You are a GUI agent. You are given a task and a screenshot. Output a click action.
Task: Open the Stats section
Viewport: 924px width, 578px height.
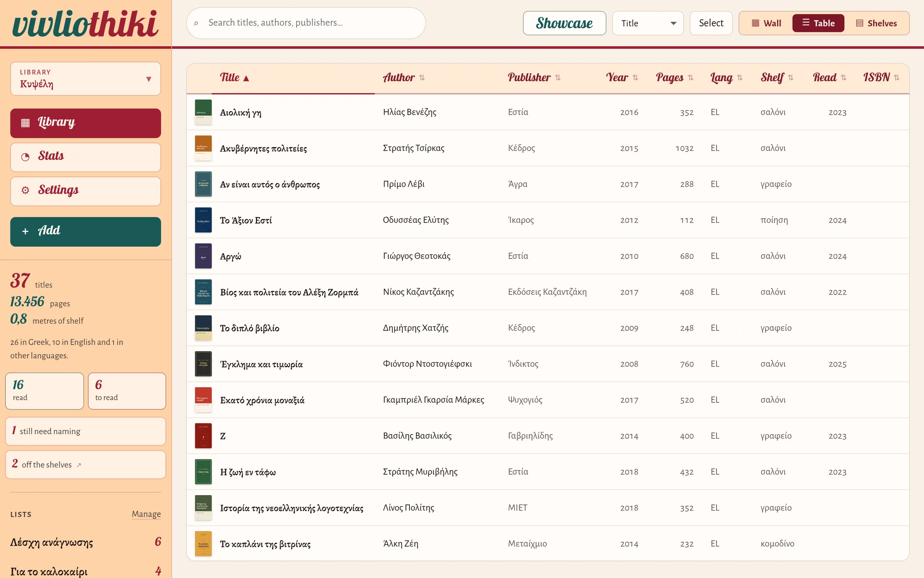(x=86, y=157)
